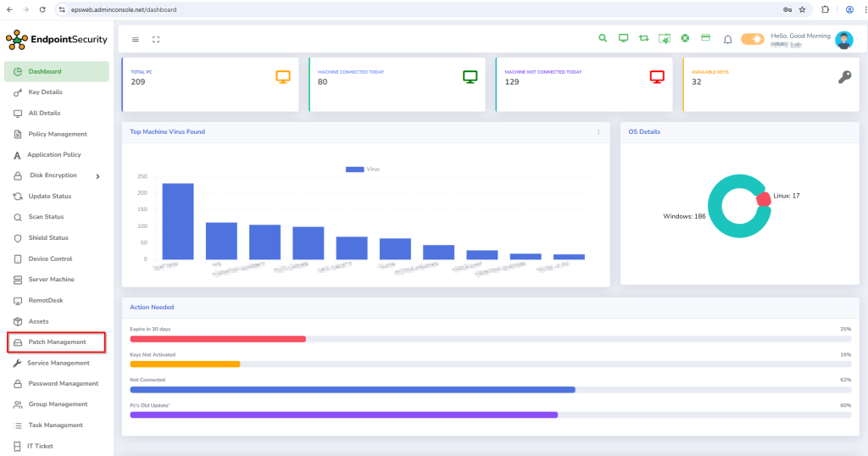Click the red Expire in 30 days progress bar
Screen dimensions: 868x456
pyautogui.click(x=217, y=339)
